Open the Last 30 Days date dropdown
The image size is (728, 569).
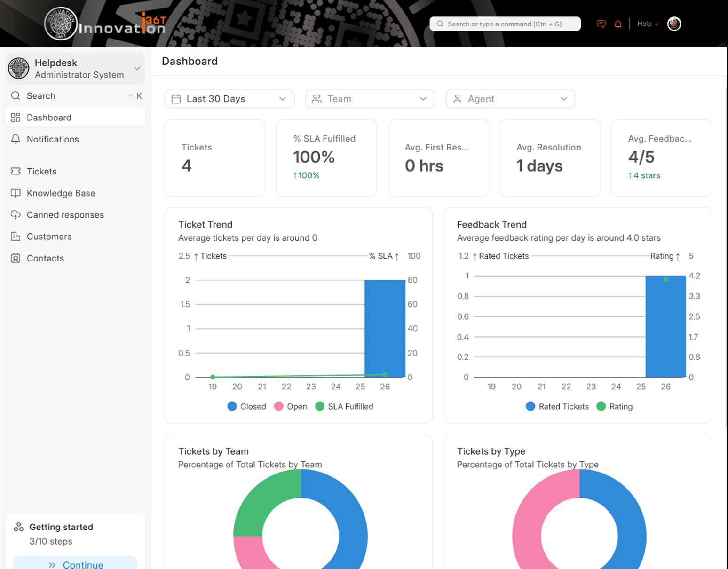(229, 99)
